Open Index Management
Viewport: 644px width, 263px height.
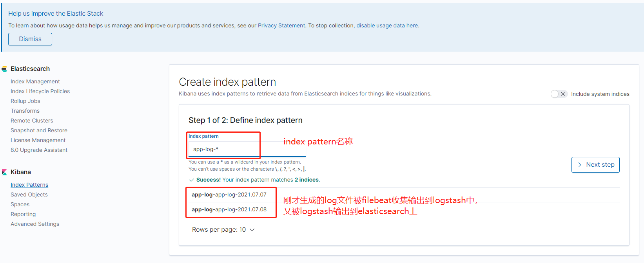(x=35, y=81)
